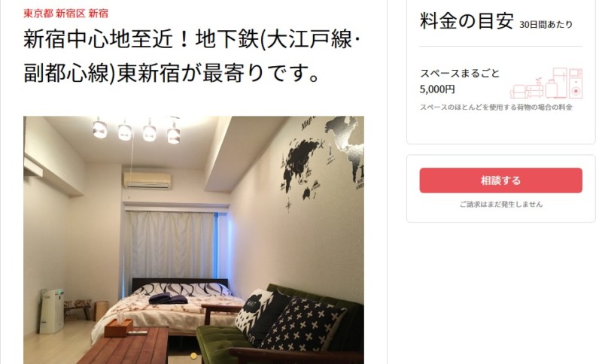The height and width of the screenshot is (364, 602).
Task: Click the スペースまるごと price label
Action: coord(460,73)
